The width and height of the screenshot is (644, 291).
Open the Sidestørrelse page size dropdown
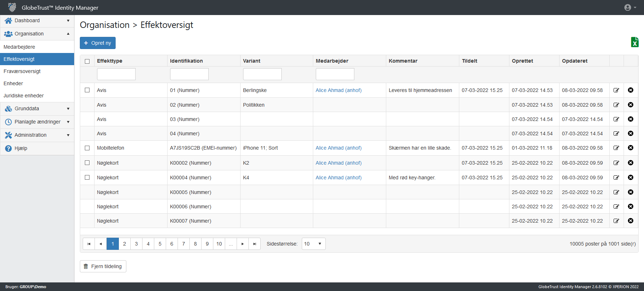click(x=314, y=244)
